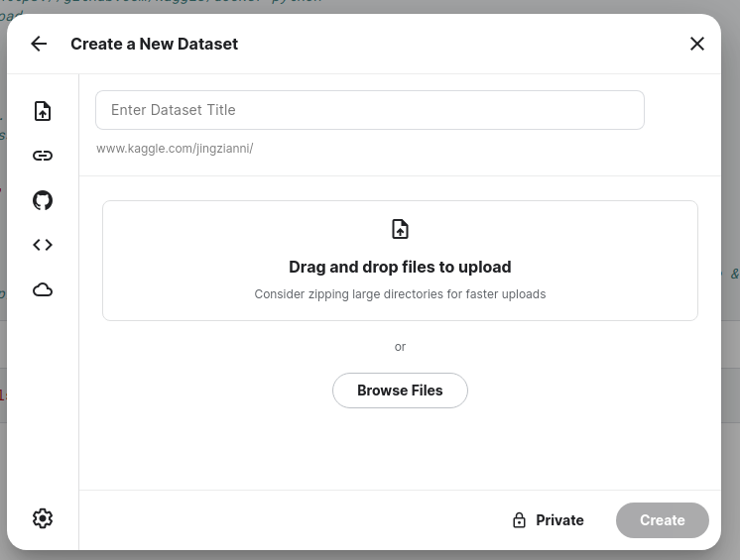Go back with the left arrow
This screenshot has width=740, height=560.
tap(39, 44)
